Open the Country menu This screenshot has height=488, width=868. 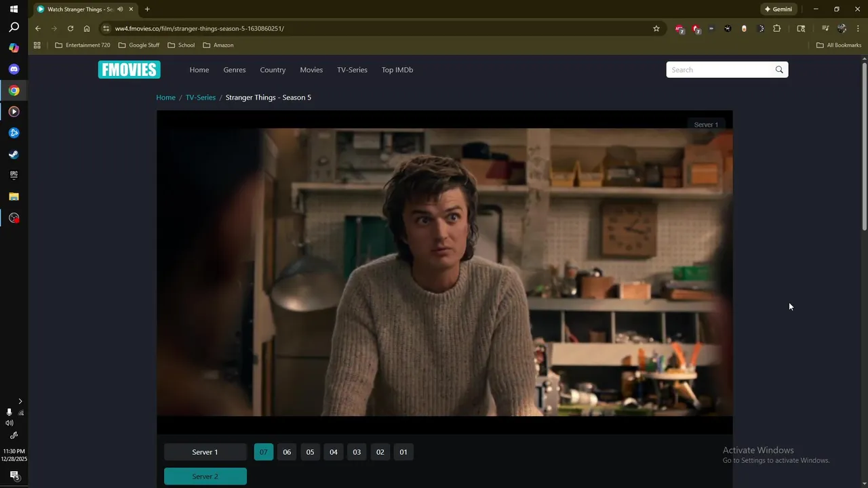click(x=273, y=70)
